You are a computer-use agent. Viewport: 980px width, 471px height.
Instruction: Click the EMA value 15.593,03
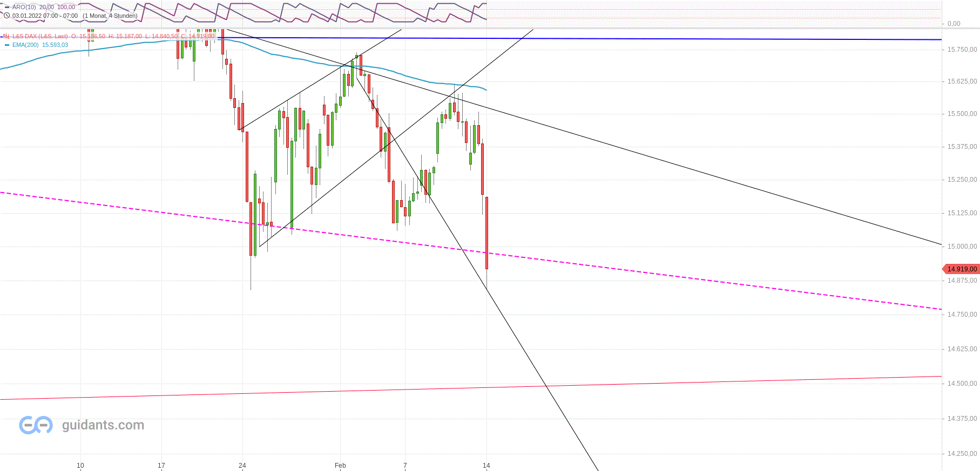55,45
